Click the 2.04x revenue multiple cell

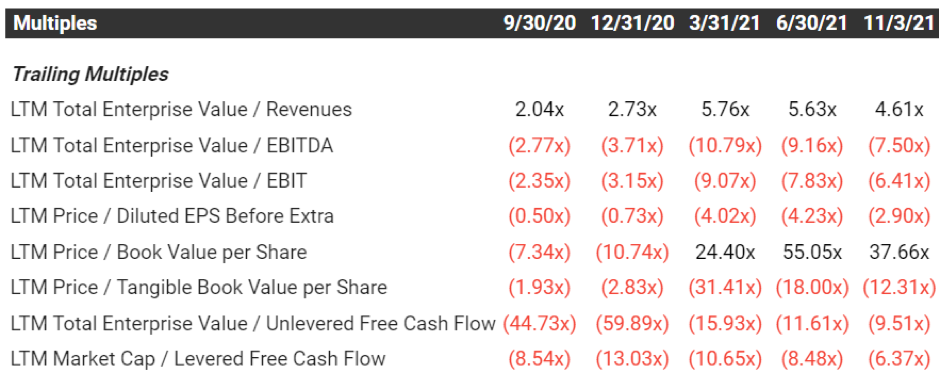click(x=540, y=110)
